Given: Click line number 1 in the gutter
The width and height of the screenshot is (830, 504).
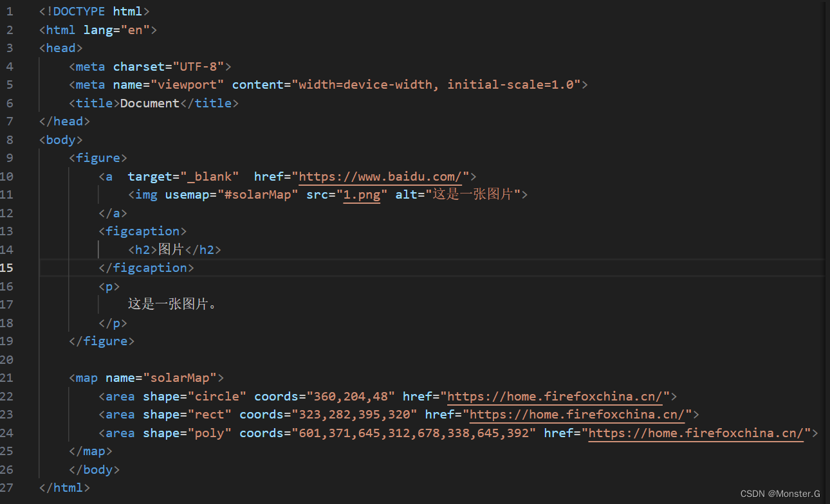Looking at the screenshot, I should point(8,11).
